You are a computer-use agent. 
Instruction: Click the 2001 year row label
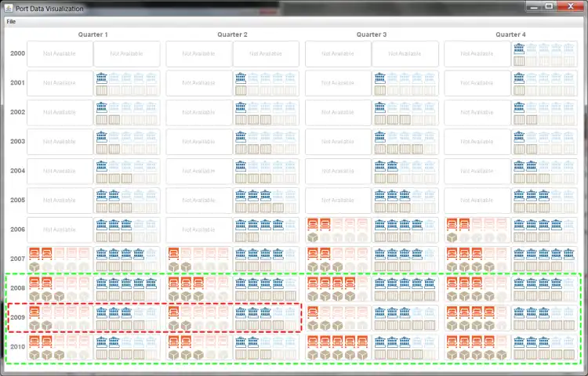tap(17, 82)
